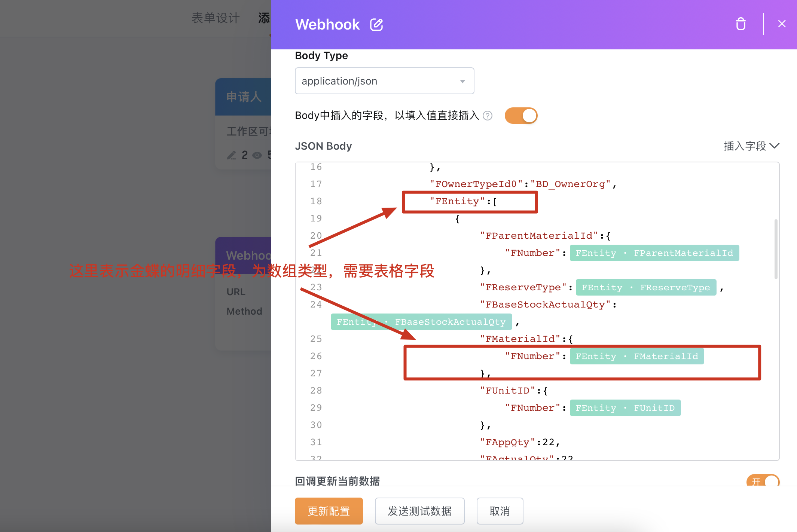This screenshot has width=797, height=532.
Task: Open help tooltip for Body field insertion
Action: [x=488, y=116]
